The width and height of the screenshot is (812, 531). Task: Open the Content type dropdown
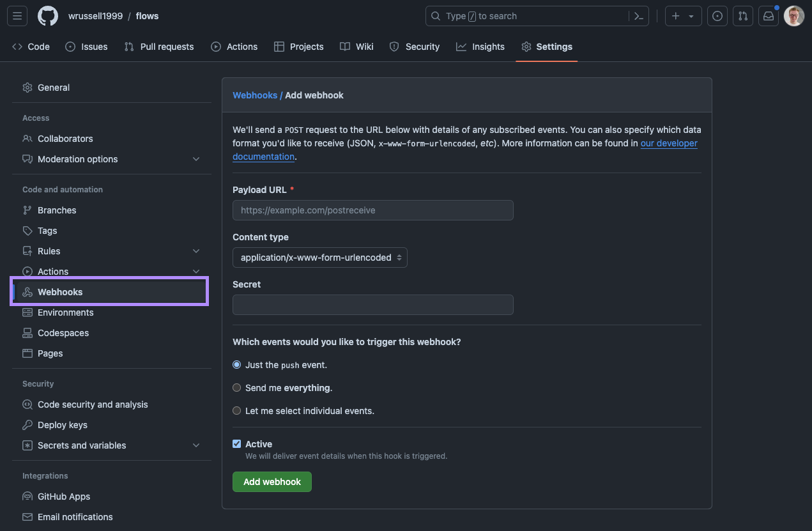[x=319, y=257]
